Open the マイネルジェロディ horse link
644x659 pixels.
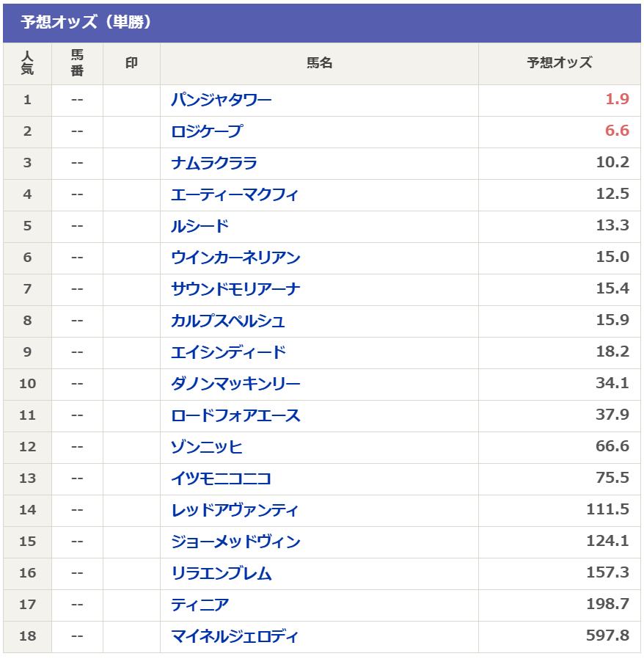coord(235,636)
